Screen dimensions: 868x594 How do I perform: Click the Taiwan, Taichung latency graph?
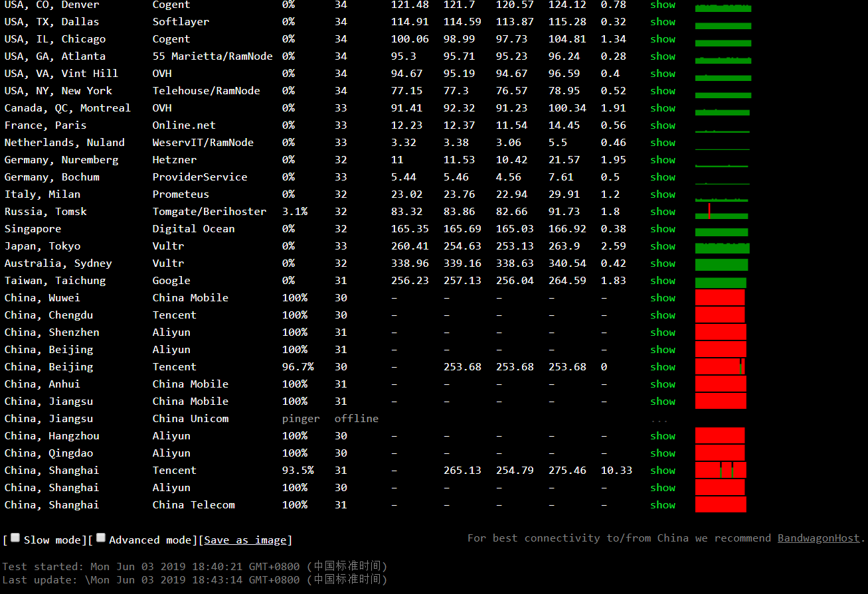click(721, 282)
